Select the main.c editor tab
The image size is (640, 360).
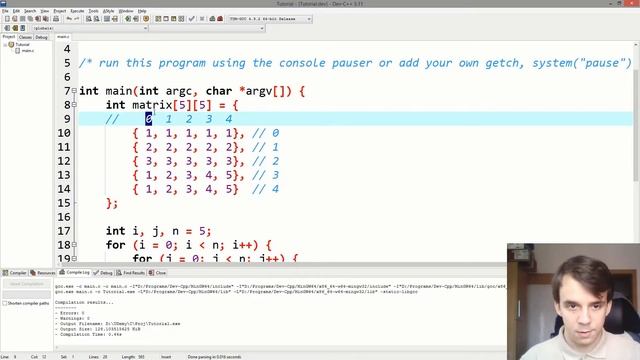63,37
